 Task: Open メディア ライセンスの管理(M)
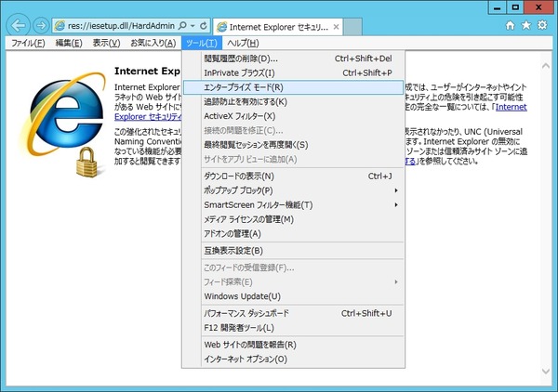[293, 219]
